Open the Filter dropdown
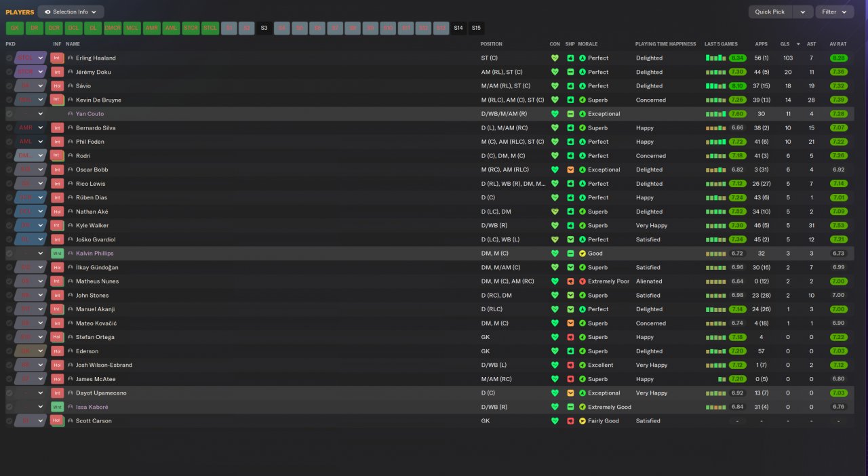The width and height of the screenshot is (868, 476). (x=834, y=12)
